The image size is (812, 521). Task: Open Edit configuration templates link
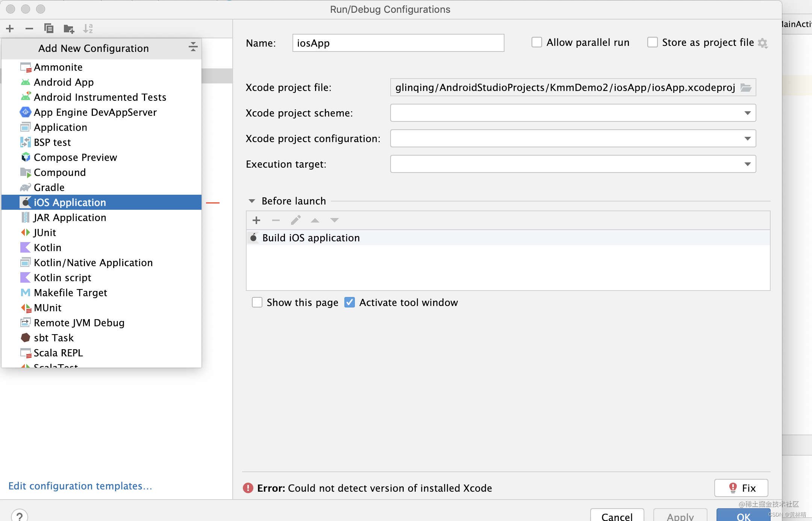click(x=80, y=486)
